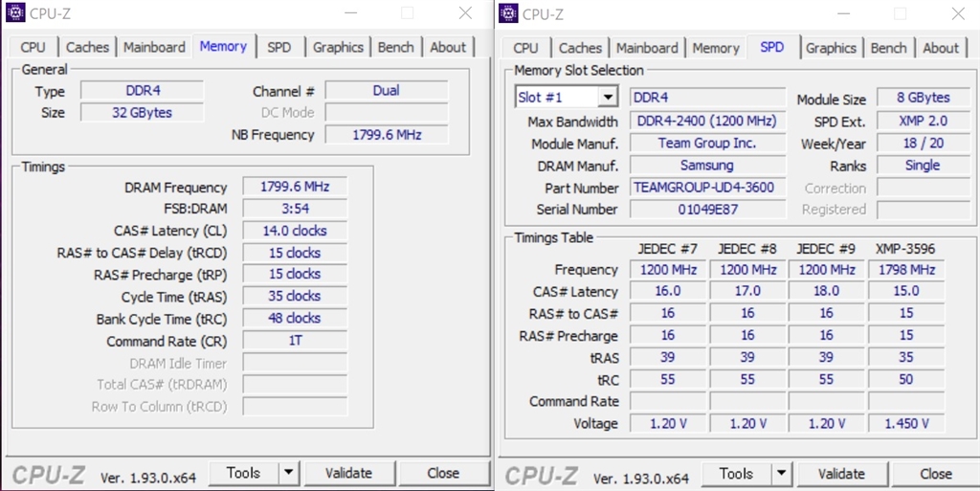This screenshot has height=491, width=980.
Task: Open the Caches tab in right window
Action: [x=581, y=48]
